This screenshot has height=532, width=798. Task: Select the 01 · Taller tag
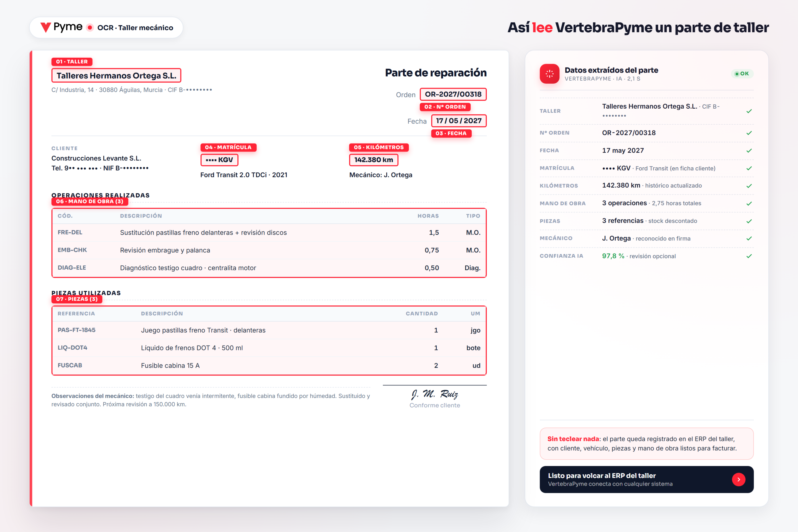click(x=72, y=62)
